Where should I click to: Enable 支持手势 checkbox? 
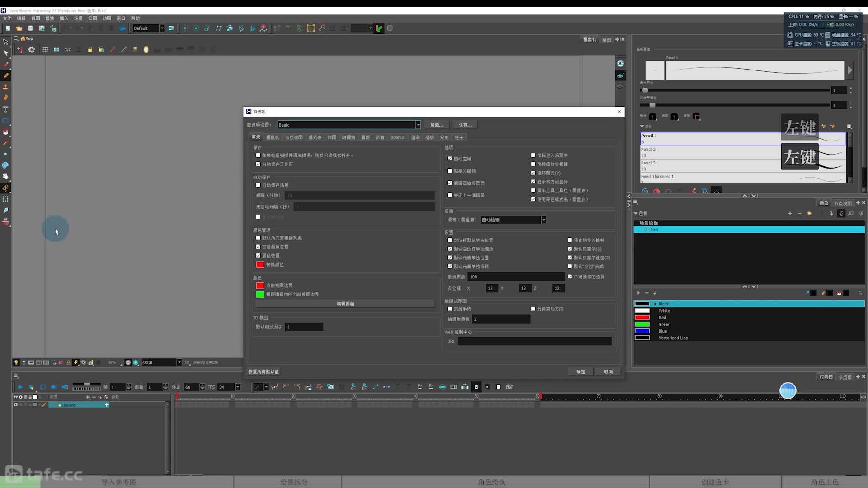coord(449,309)
